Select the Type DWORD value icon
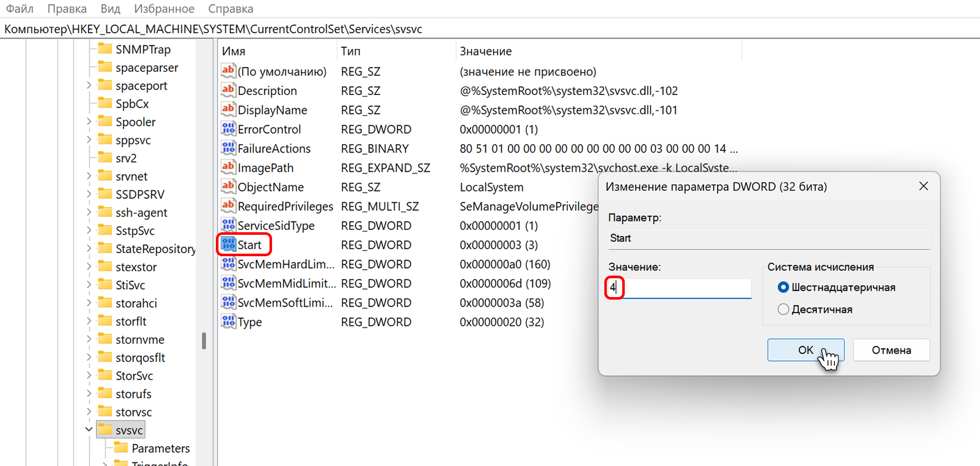The image size is (980, 466). point(228,322)
